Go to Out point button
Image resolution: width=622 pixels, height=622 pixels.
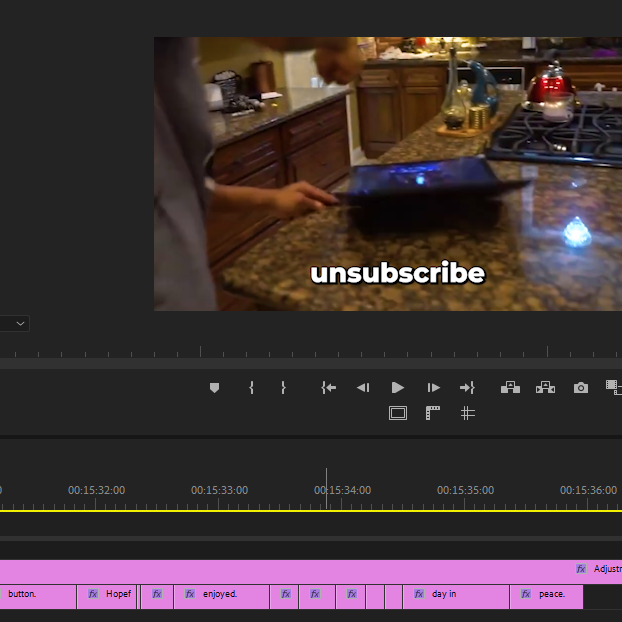click(x=467, y=388)
